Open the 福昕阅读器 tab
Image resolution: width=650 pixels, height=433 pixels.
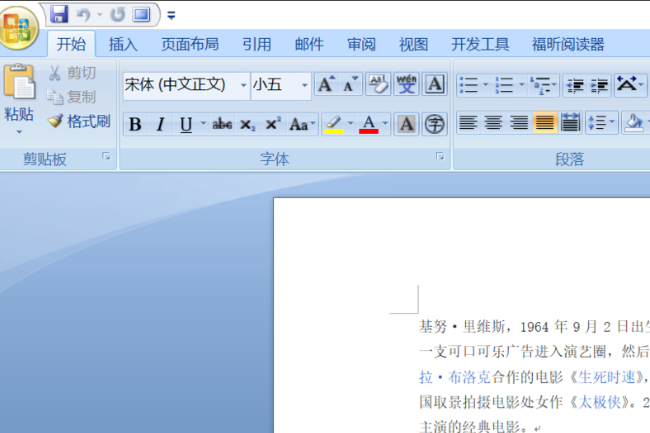tap(568, 44)
